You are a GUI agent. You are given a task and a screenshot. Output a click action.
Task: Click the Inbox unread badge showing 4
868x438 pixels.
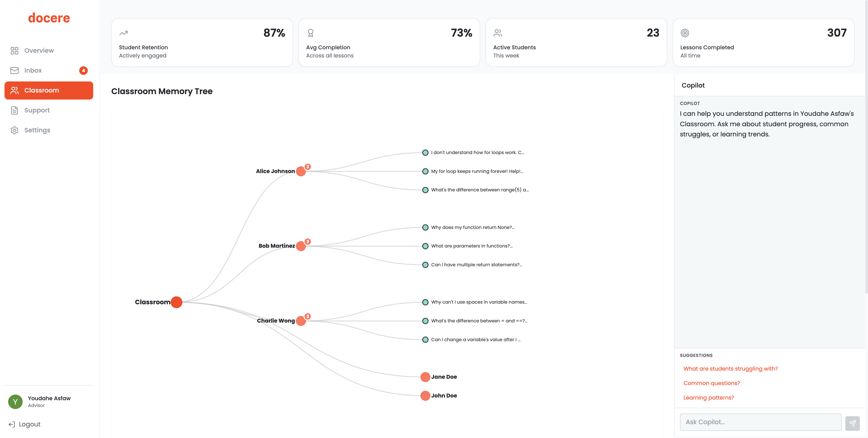(x=83, y=70)
